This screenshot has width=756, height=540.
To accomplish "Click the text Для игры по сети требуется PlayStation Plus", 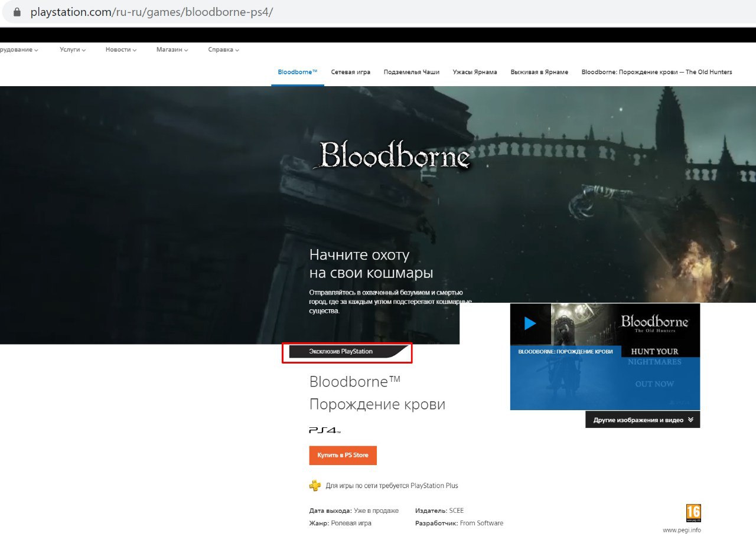I will (392, 486).
